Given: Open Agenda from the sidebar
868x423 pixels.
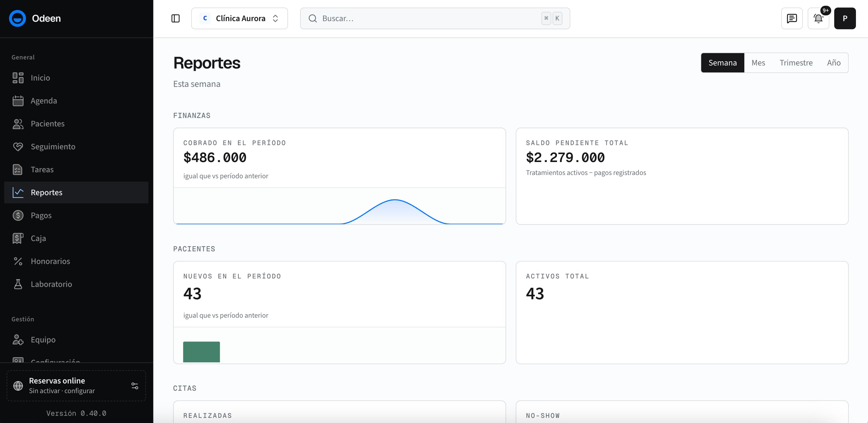Looking at the screenshot, I should (76, 100).
